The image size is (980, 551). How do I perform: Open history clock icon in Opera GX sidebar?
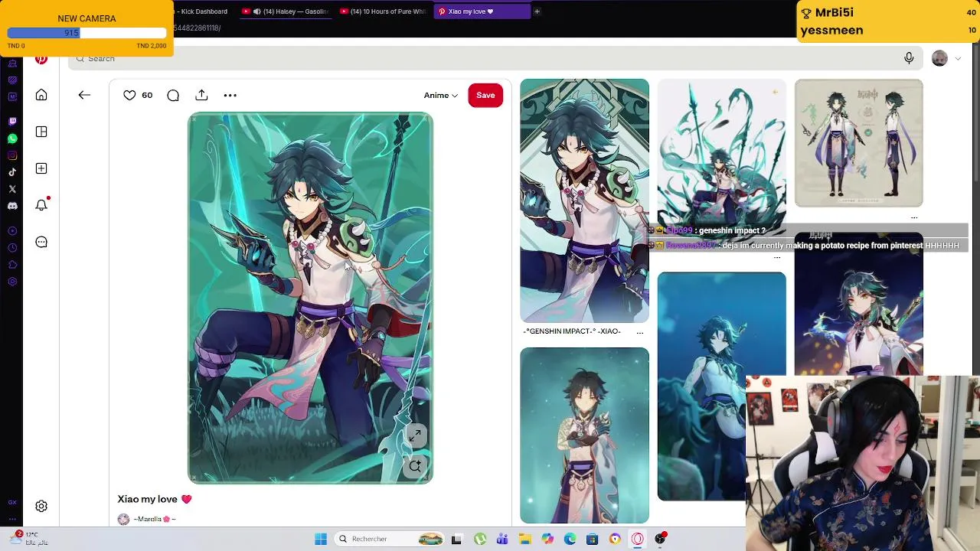tap(12, 248)
